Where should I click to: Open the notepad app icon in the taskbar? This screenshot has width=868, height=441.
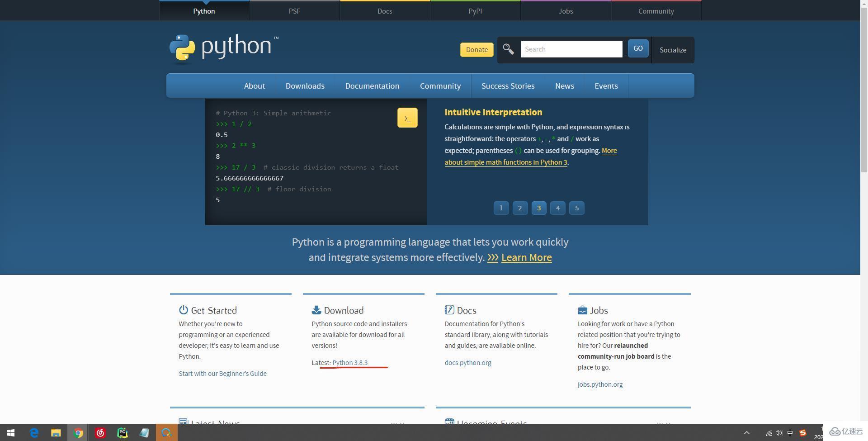click(x=144, y=433)
